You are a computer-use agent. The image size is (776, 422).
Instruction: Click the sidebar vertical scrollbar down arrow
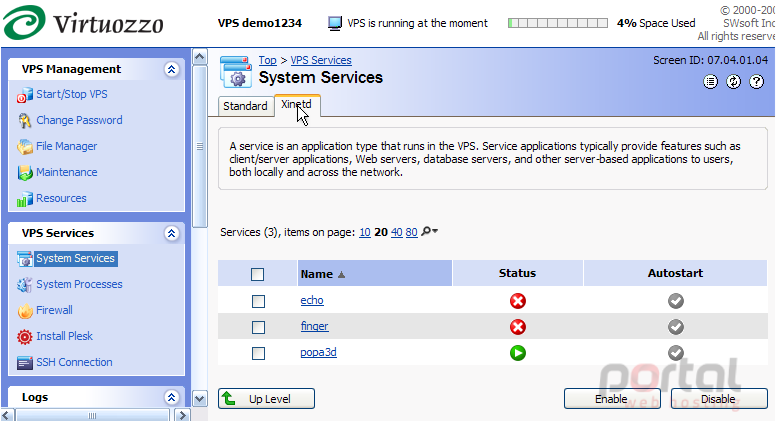tap(199, 398)
